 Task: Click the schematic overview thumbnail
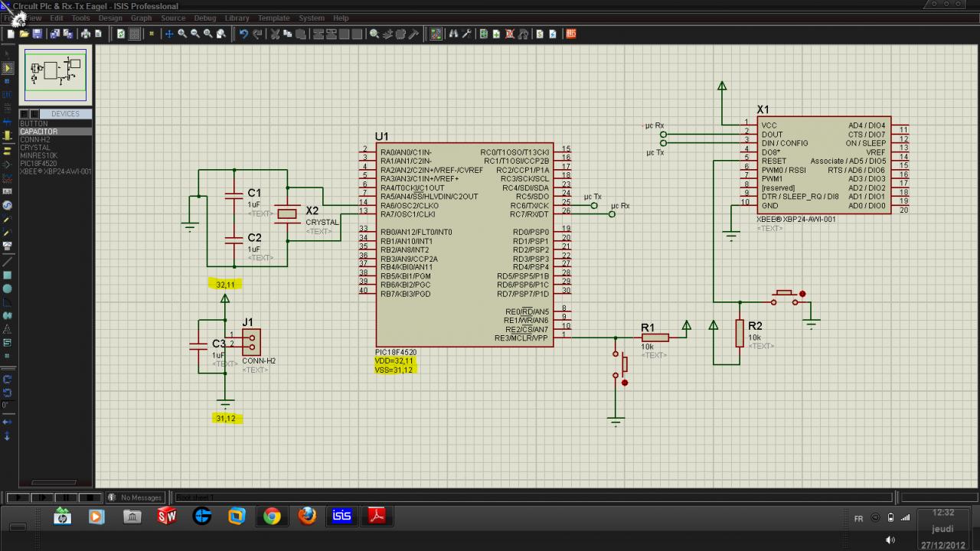tap(55, 74)
